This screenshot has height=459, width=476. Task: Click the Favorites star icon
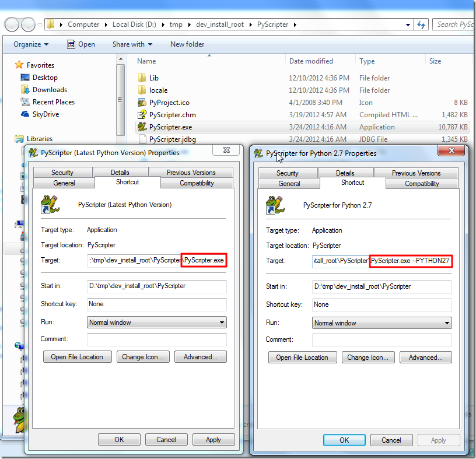pos(19,65)
